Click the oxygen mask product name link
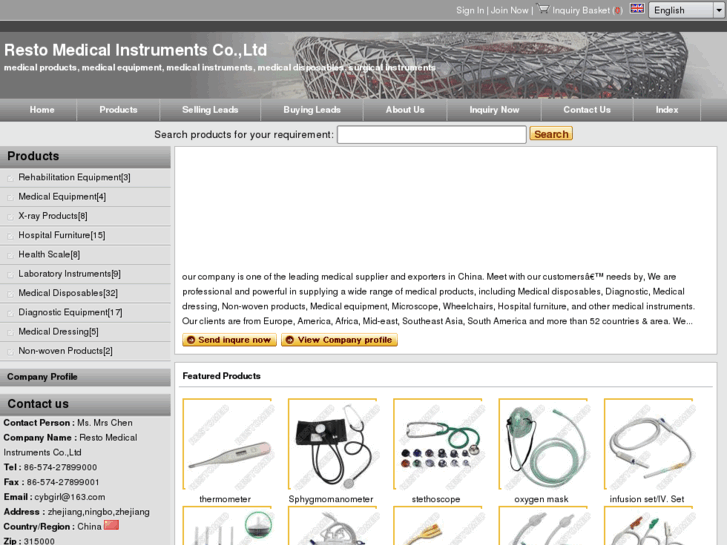Screen dimensions: 727x545 tap(541, 499)
